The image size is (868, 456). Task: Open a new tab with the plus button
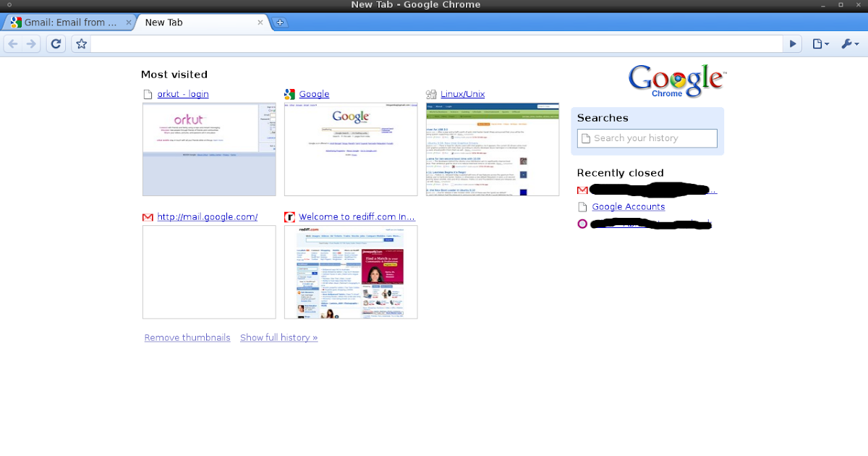280,22
